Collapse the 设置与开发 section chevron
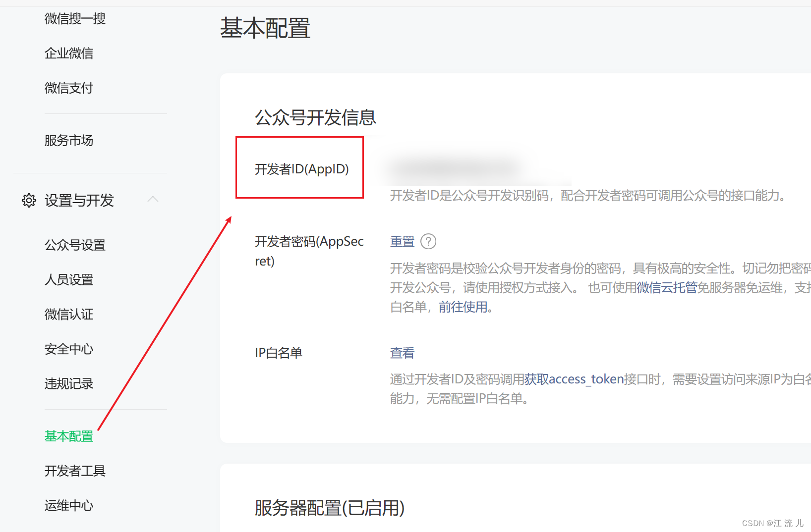 (153, 199)
